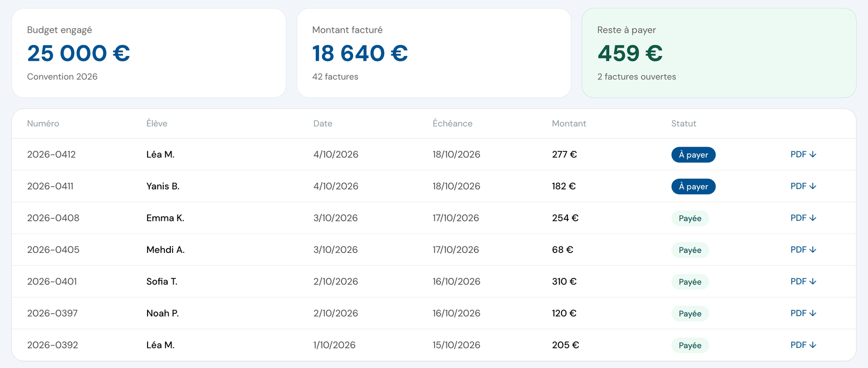This screenshot has height=368, width=868.
Task: Open the Reste à payer card
Action: [719, 53]
